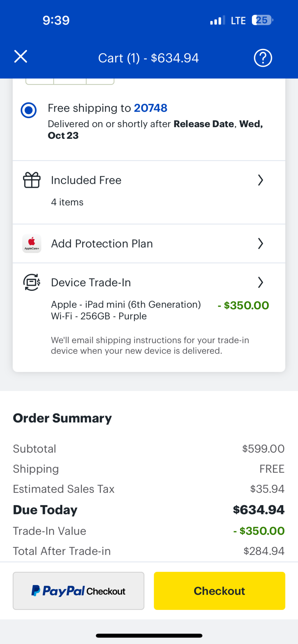This screenshot has height=644, width=298.
Task: Change shipping ZIP code 20748
Action: point(151,108)
